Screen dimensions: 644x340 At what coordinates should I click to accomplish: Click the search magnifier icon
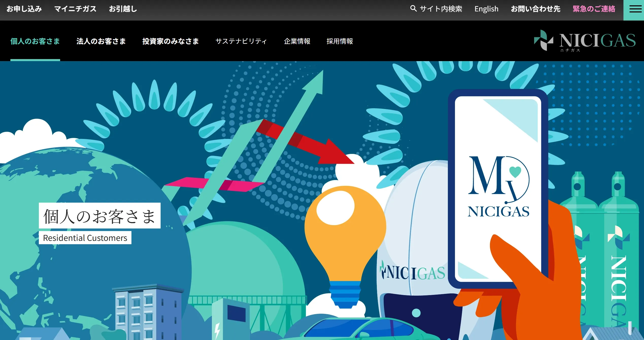pyautogui.click(x=413, y=9)
